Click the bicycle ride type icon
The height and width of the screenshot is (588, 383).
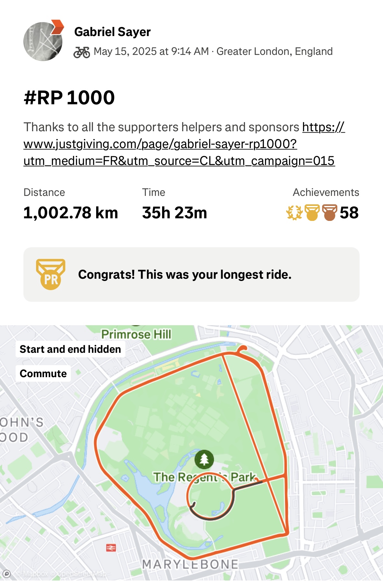click(x=82, y=52)
